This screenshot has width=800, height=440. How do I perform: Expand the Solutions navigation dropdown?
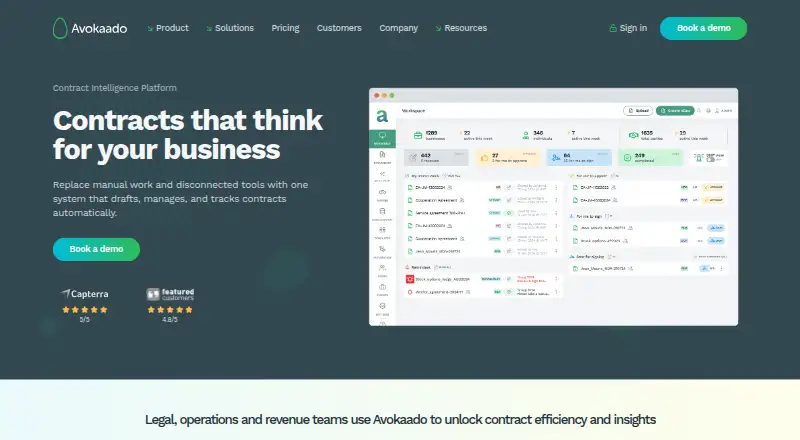[230, 28]
